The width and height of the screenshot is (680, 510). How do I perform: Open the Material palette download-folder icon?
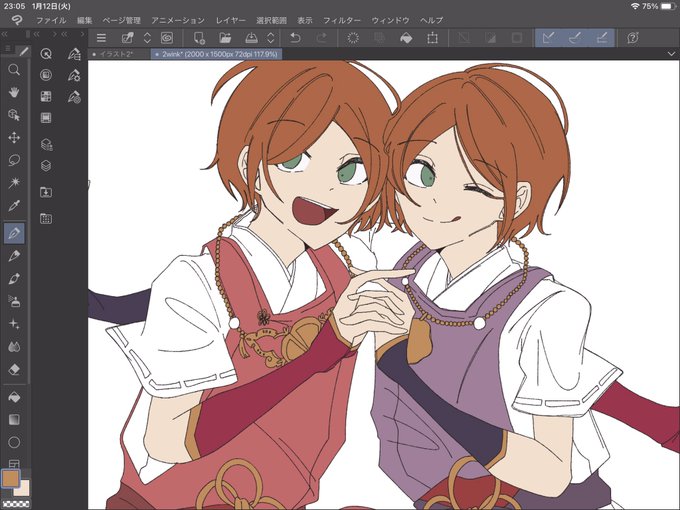pos(46,192)
